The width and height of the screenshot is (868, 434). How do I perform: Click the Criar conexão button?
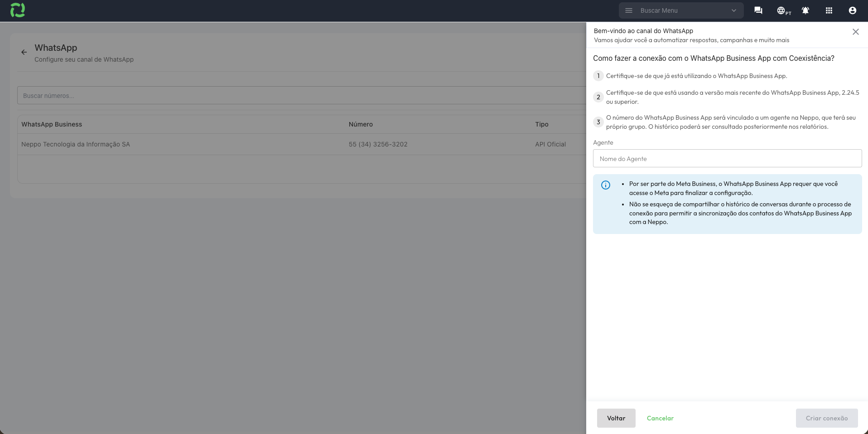pos(827,418)
